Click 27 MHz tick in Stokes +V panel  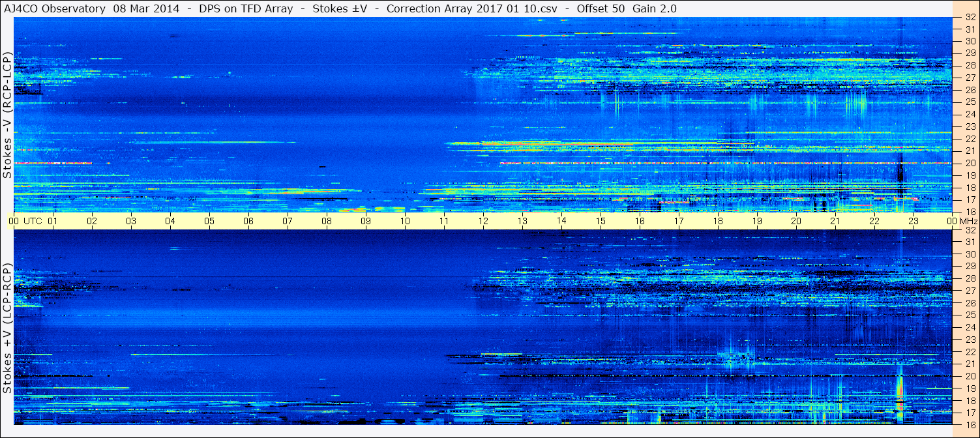coord(970,291)
